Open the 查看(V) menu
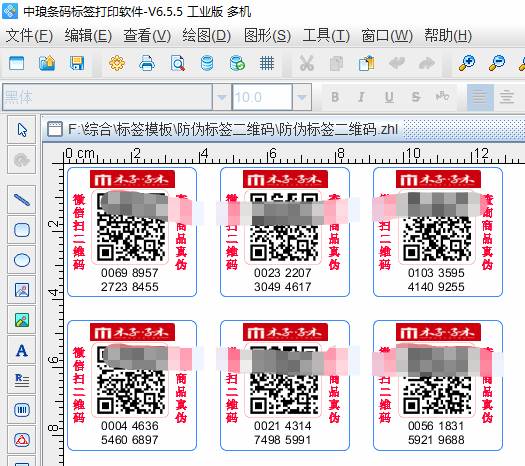 147,35
